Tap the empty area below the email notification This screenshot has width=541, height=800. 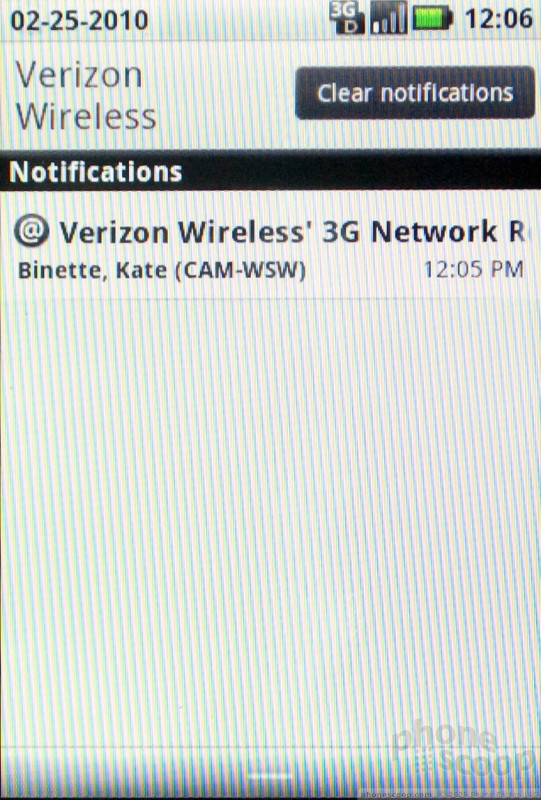tap(270, 520)
